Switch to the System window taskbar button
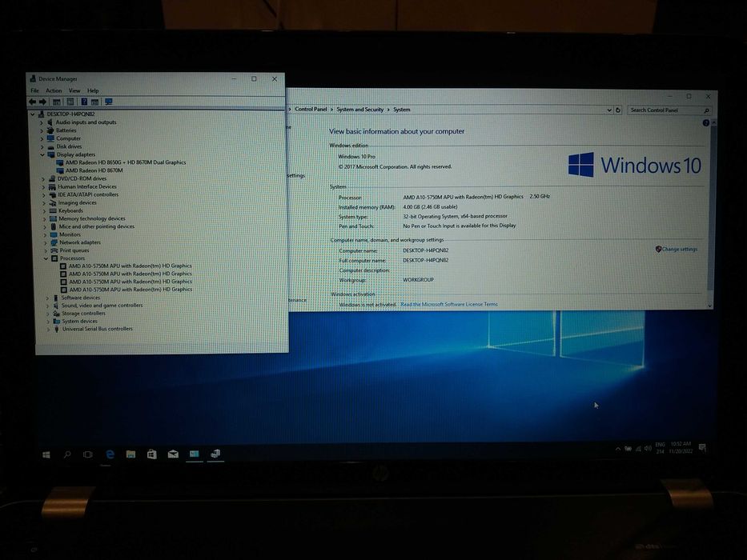 coord(194,454)
